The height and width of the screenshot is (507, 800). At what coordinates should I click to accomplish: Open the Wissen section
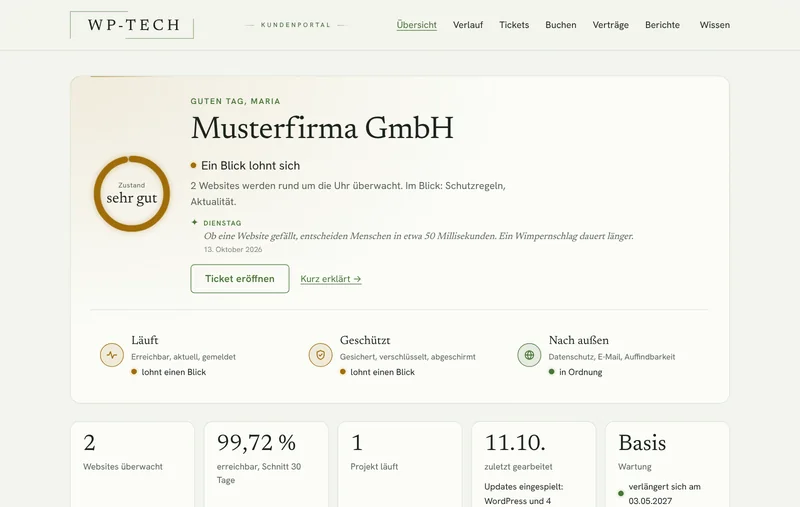tap(714, 25)
